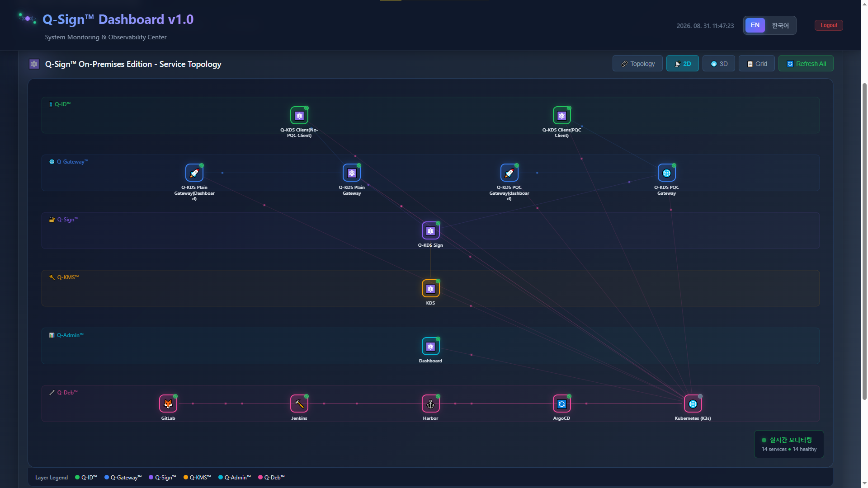Screen dimensions: 868x488
Task: Switch to the Grid view tab
Action: (x=757, y=64)
